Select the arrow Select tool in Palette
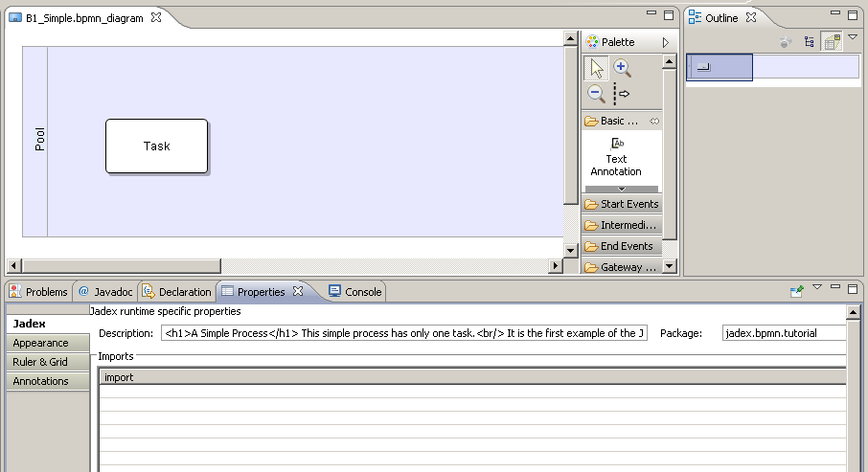 tap(597, 68)
